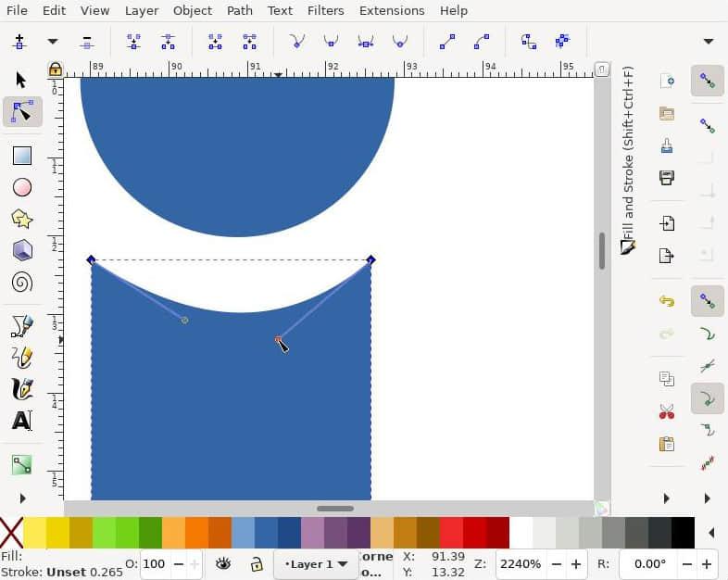
Task: Select the Spiral tool
Action: 22,283
